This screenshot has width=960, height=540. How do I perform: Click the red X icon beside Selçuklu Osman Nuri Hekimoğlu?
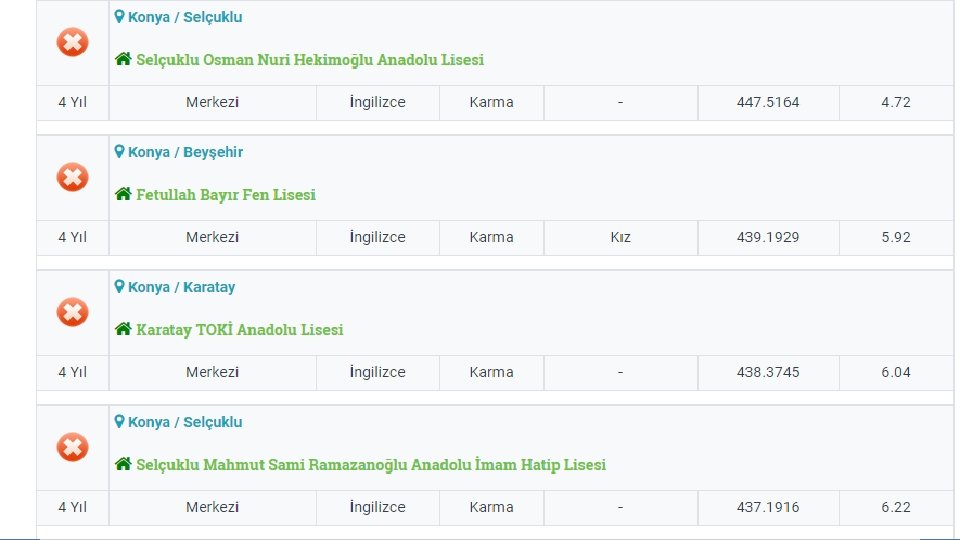(72, 42)
